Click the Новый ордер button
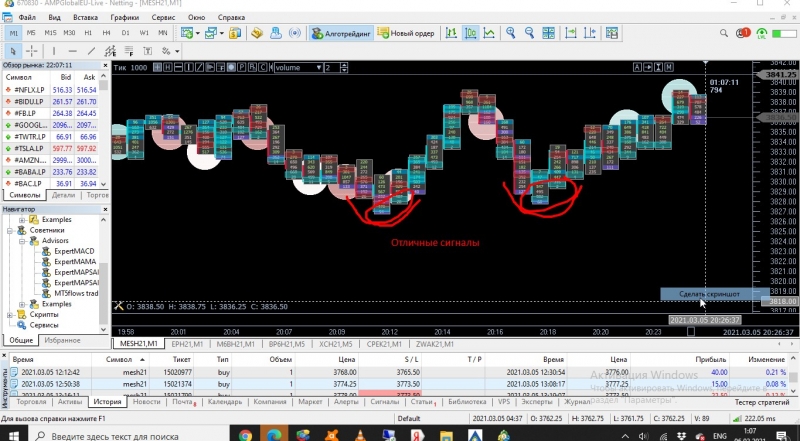The height and width of the screenshot is (441, 800). point(407,33)
